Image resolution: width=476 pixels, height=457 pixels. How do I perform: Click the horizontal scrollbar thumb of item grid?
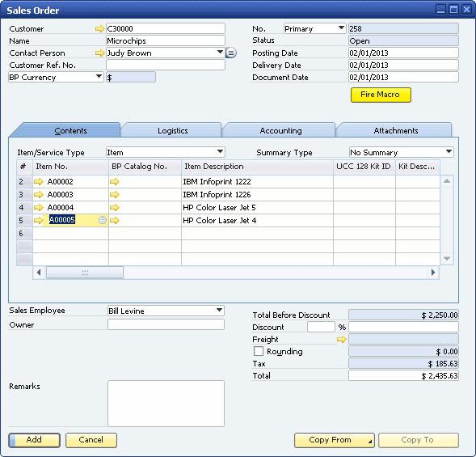coord(85,273)
